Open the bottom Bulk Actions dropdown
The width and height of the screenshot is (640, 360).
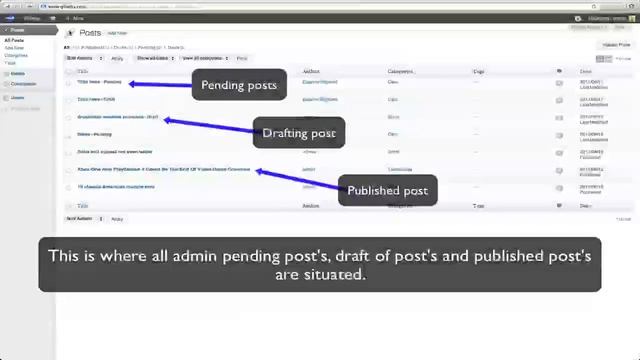click(84, 219)
